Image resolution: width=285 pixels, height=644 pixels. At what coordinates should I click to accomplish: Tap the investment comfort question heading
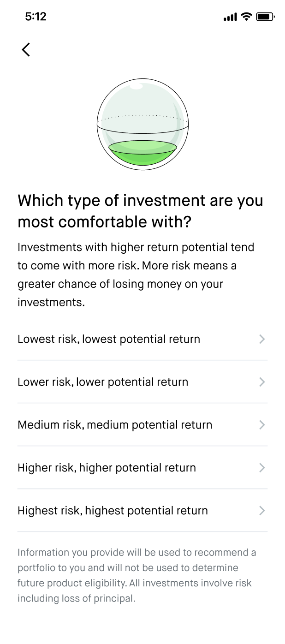[x=140, y=211]
